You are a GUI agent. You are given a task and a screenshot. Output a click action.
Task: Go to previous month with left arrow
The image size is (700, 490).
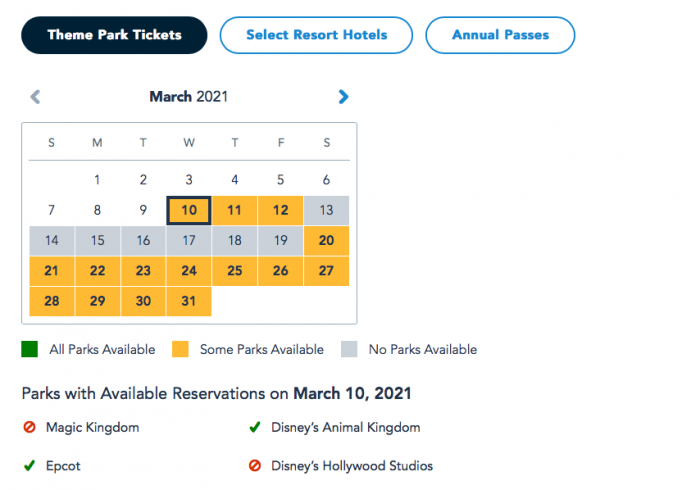[x=36, y=97]
